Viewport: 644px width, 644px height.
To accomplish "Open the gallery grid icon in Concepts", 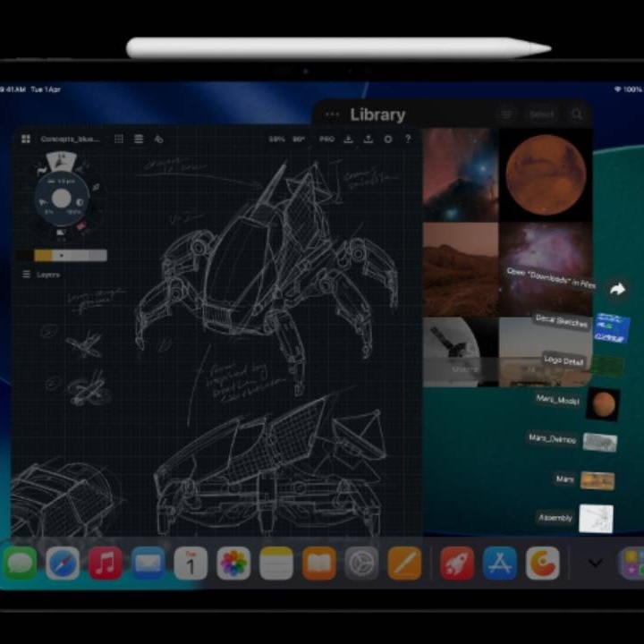I will 25,140.
